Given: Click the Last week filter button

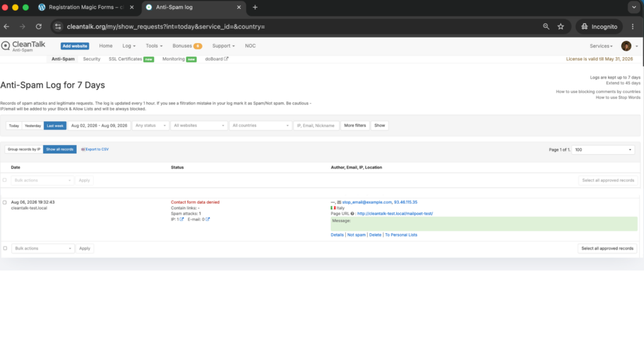Looking at the screenshot, I should [55, 126].
